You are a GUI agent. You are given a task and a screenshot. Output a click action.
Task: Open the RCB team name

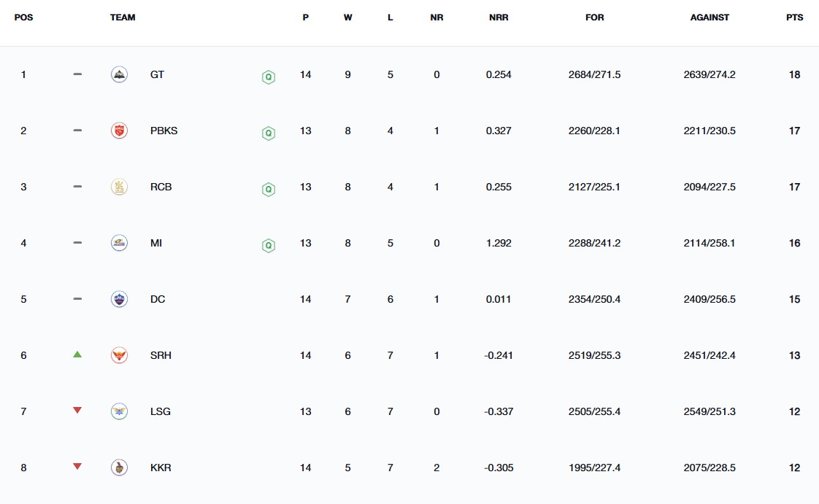point(161,187)
